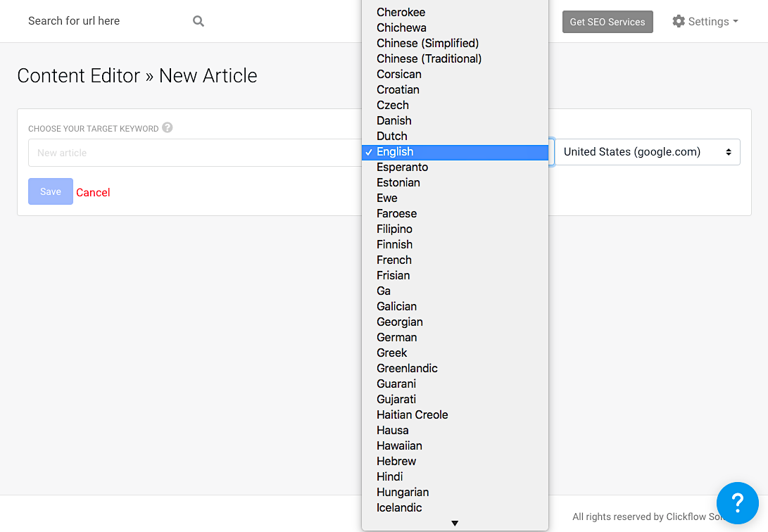Choose Finnish in the language list

coord(455,245)
